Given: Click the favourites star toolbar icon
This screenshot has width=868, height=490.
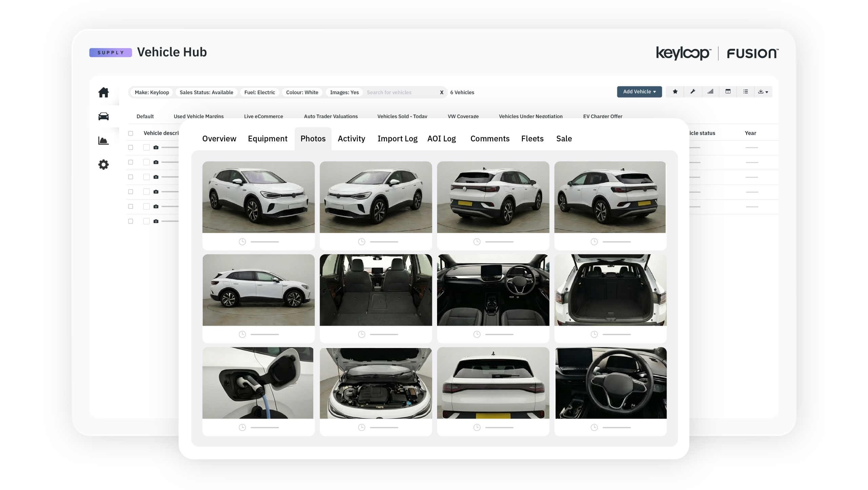Looking at the screenshot, I should tap(675, 91).
